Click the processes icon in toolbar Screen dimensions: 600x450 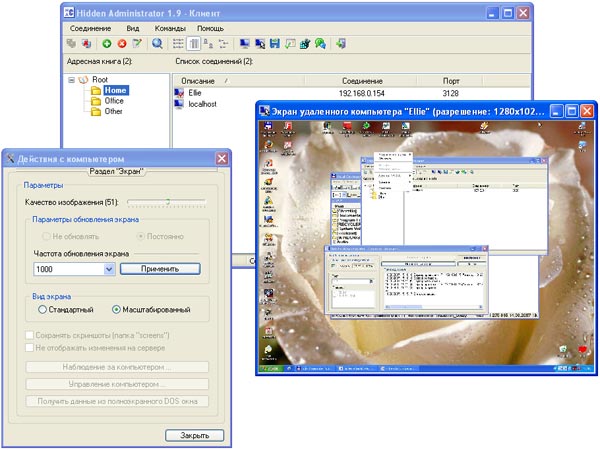point(305,44)
